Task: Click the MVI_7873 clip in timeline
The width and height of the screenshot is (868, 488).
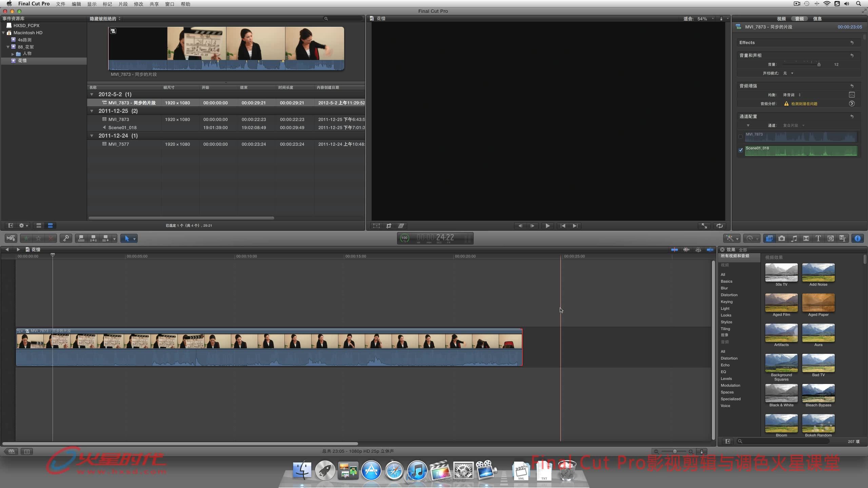Action: (268, 346)
